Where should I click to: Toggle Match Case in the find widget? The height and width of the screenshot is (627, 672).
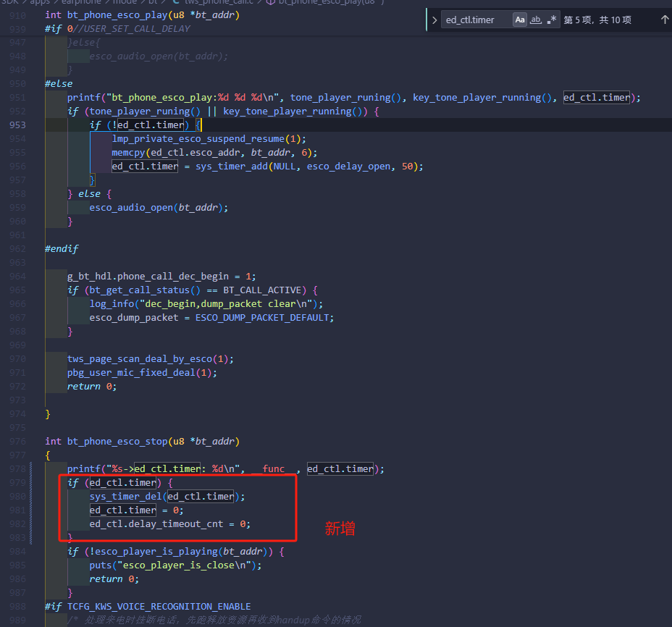pos(519,20)
